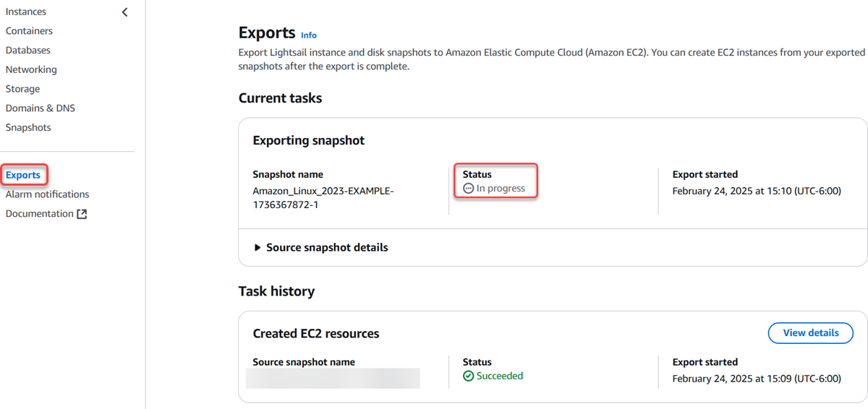Viewport: 868px width, 409px height.
Task: Click the 15:10 export started timestamp
Action: pos(757,191)
